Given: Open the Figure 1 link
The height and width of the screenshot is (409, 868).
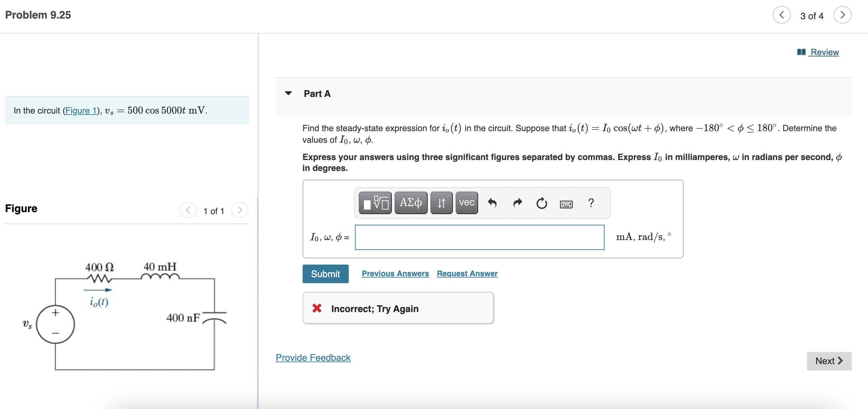Looking at the screenshot, I should [x=81, y=111].
